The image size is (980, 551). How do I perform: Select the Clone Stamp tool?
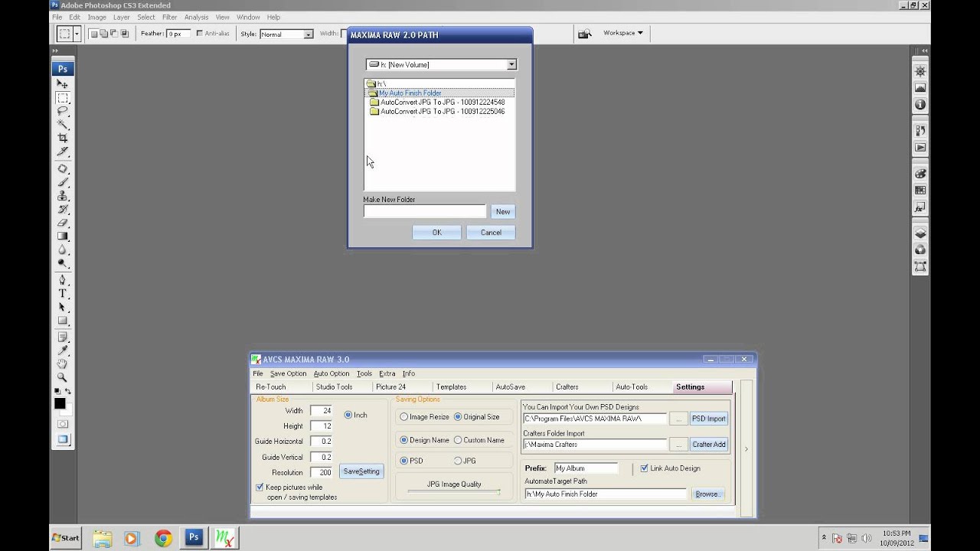click(x=63, y=196)
